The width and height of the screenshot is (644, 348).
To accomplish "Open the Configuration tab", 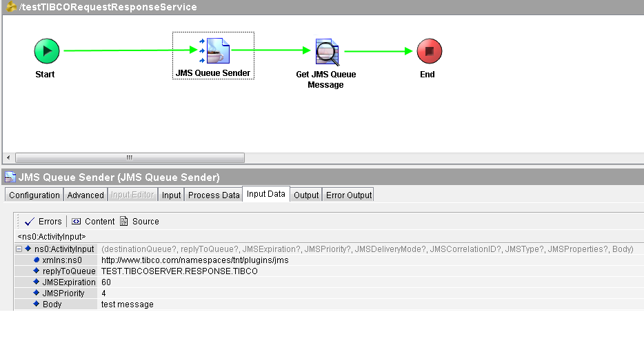I will [34, 195].
